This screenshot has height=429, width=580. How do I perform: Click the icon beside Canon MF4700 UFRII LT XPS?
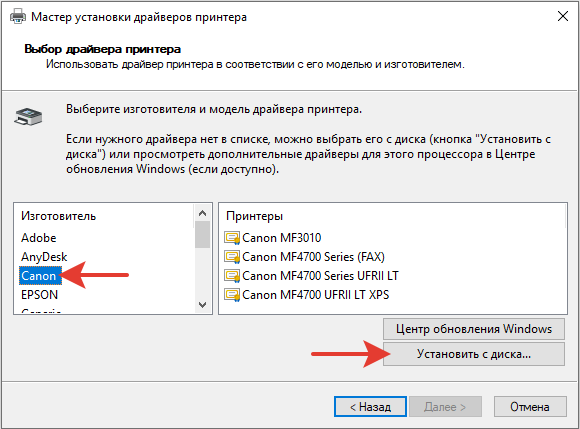[232, 295]
